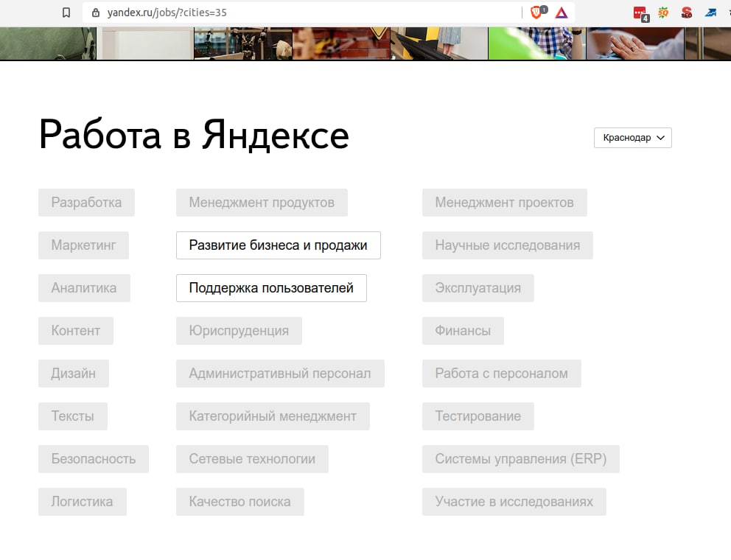731x560 pixels.
Task: Click the Финансы category button
Action: click(x=463, y=331)
